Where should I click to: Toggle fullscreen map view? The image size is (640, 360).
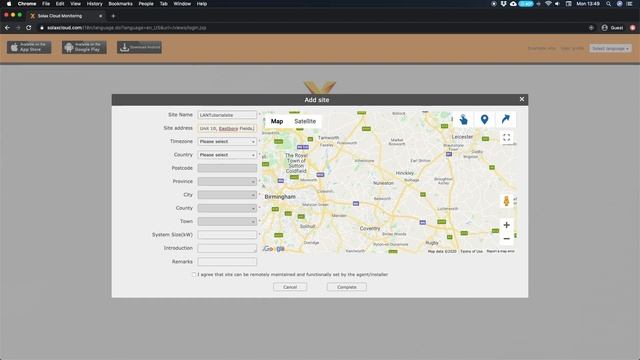coord(507,138)
